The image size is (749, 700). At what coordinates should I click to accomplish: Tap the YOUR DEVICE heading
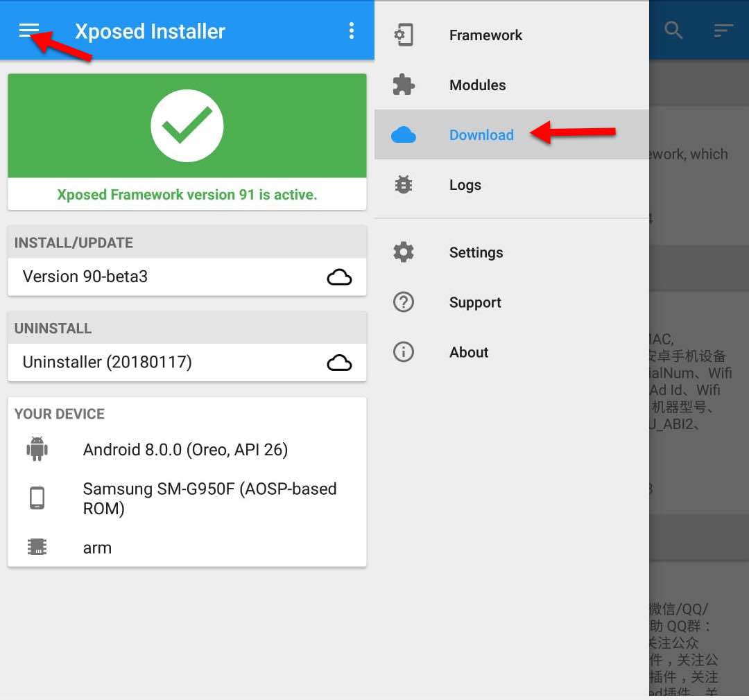59,414
